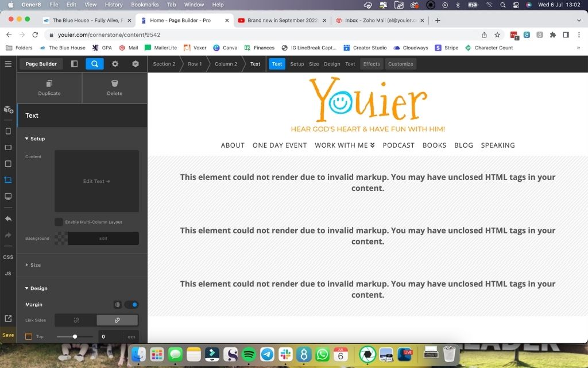Open the Customize tab
The image size is (588, 368).
(400, 64)
